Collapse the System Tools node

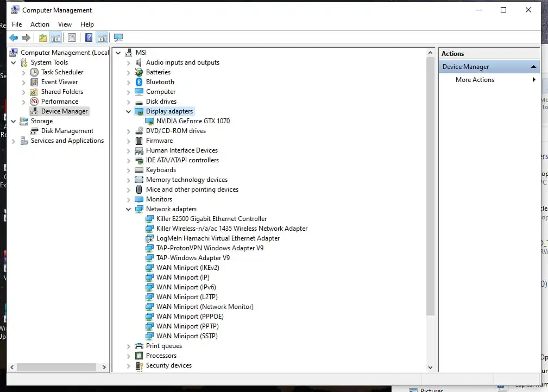tap(13, 63)
